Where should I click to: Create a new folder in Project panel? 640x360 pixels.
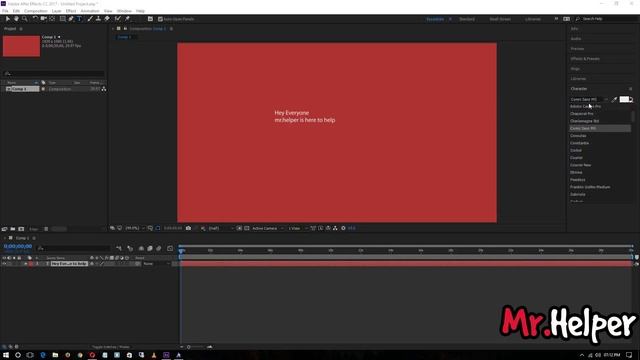coord(13,229)
